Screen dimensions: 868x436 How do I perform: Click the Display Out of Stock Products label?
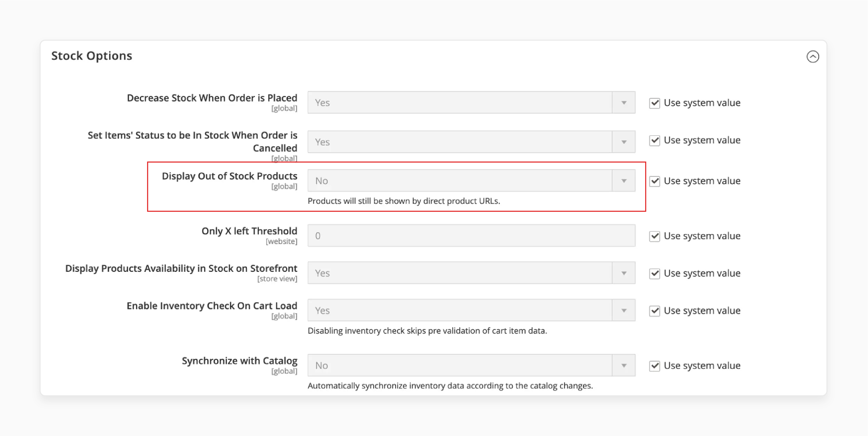point(230,176)
